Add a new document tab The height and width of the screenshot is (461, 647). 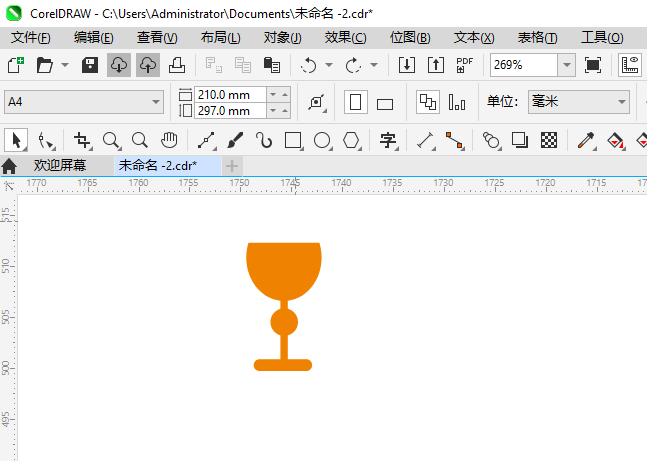pos(232,166)
